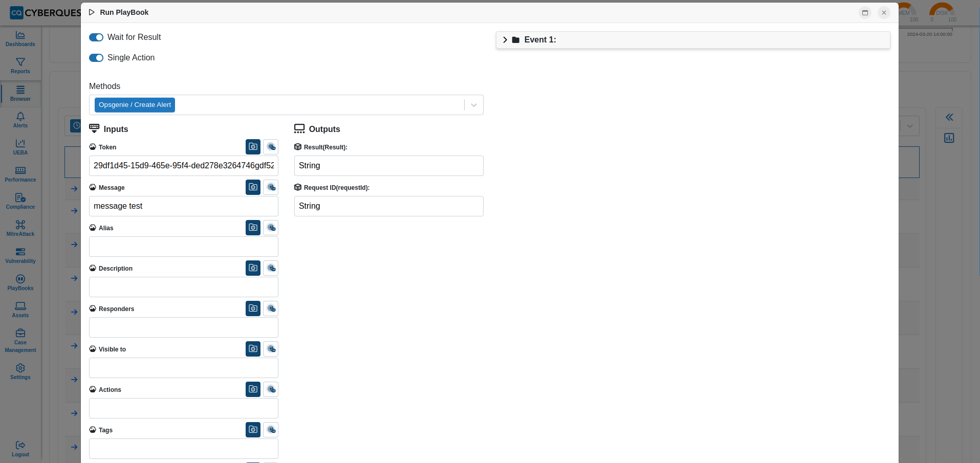Viewport: 980px width, 463px height.
Task: Click the hand-pointer button for Visible to
Action: tap(271, 349)
